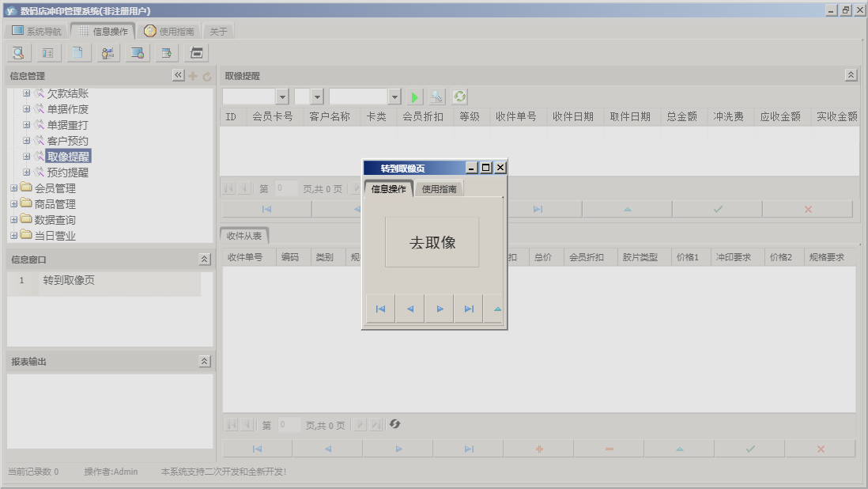The width and height of the screenshot is (868, 489).
Task: Click the filter tool icon beside play button
Action: coord(437,97)
